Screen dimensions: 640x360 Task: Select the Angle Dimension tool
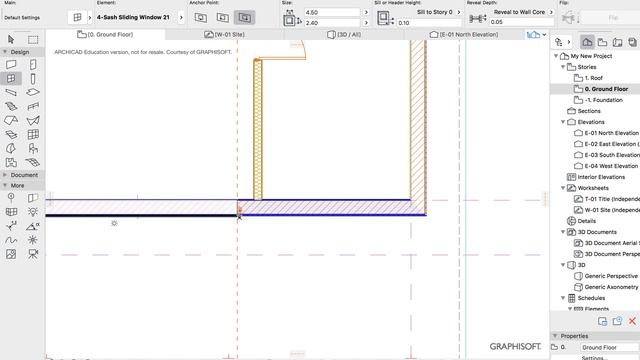pos(33,226)
